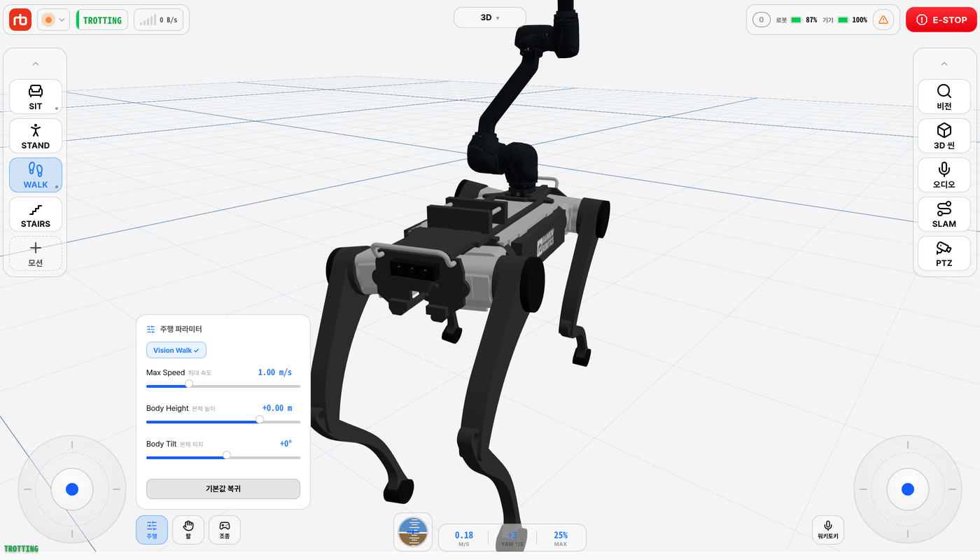Screen dimensions: 980x560
Task: Collapse the left motion panel chevron
Action: tap(36, 64)
